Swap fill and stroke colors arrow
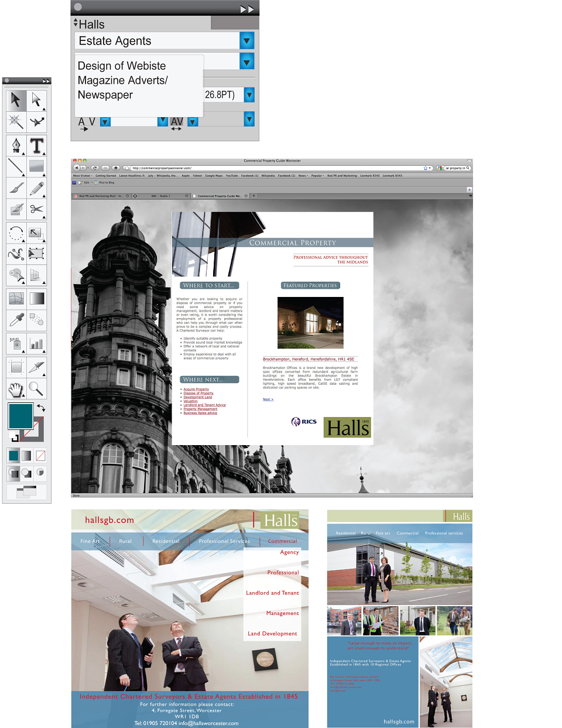This screenshot has width=562, height=728. pyautogui.click(x=41, y=407)
